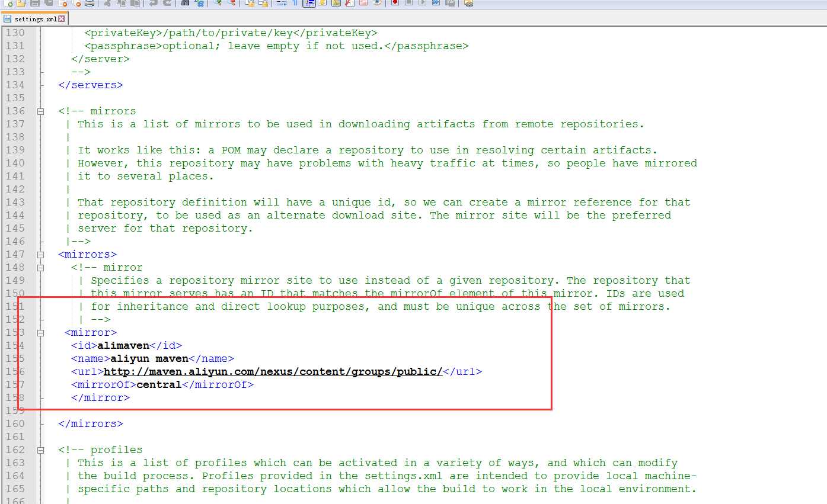This screenshot has height=504, width=827.
Task: Click line number 164 in the margin
Action: click(15, 476)
